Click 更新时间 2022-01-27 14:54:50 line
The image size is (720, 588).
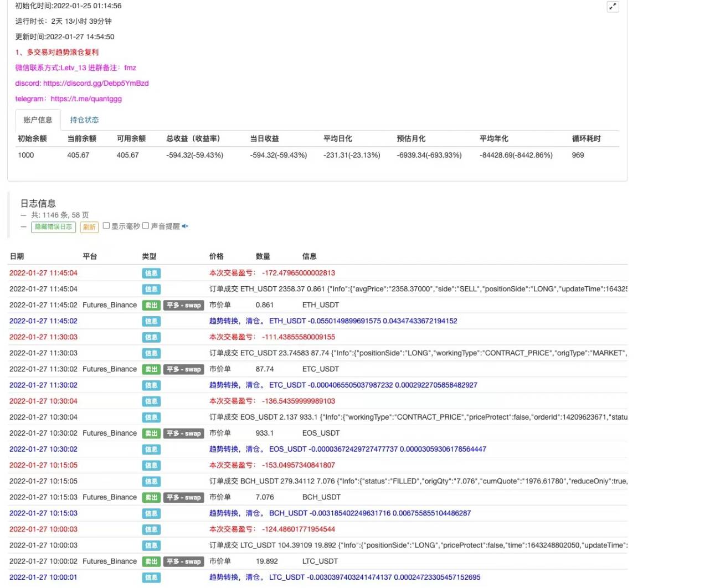pos(65,37)
